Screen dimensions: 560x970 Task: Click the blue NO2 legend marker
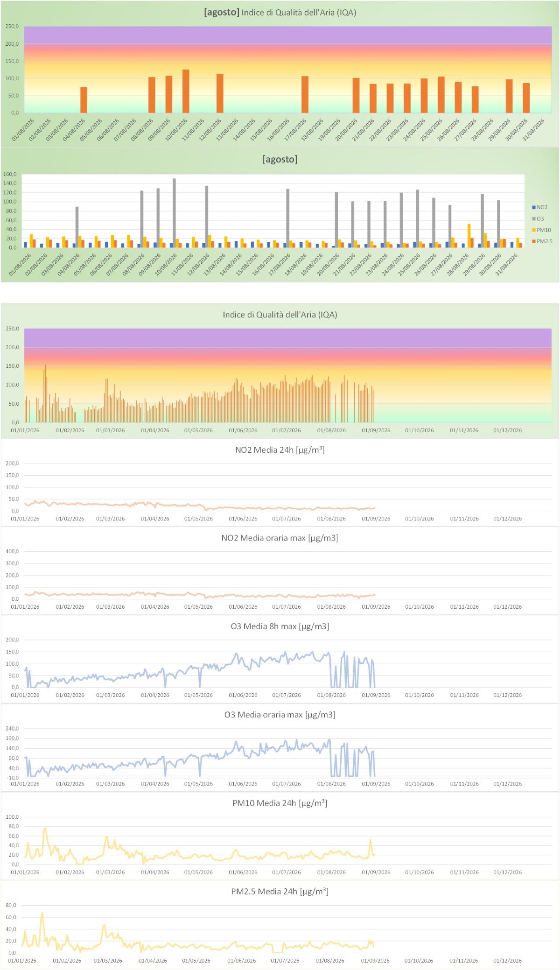click(534, 207)
